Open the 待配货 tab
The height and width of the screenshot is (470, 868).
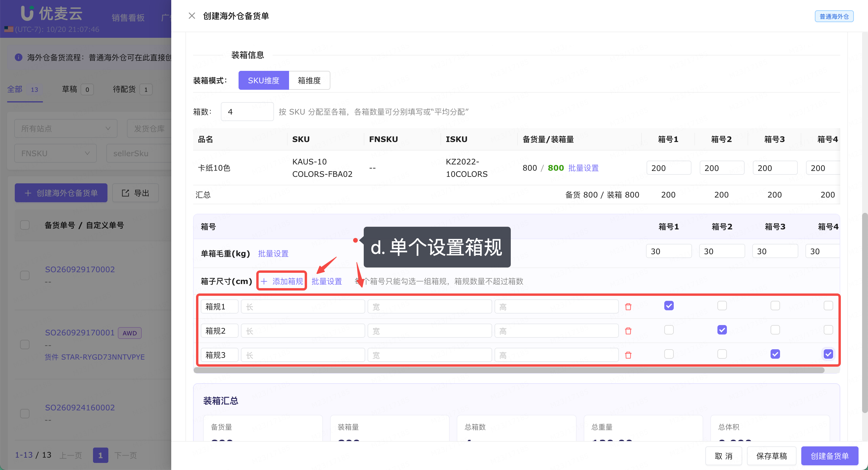click(x=133, y=89)
